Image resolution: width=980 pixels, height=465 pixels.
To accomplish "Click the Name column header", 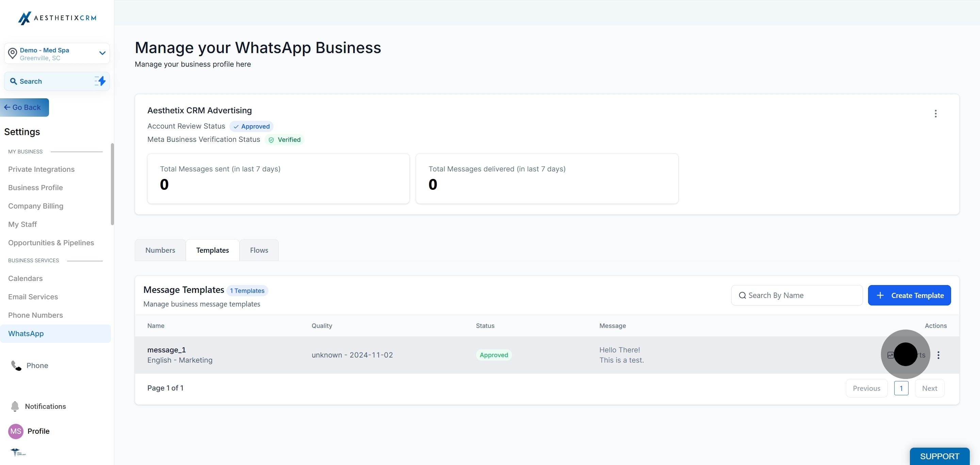I will (156, 326).
